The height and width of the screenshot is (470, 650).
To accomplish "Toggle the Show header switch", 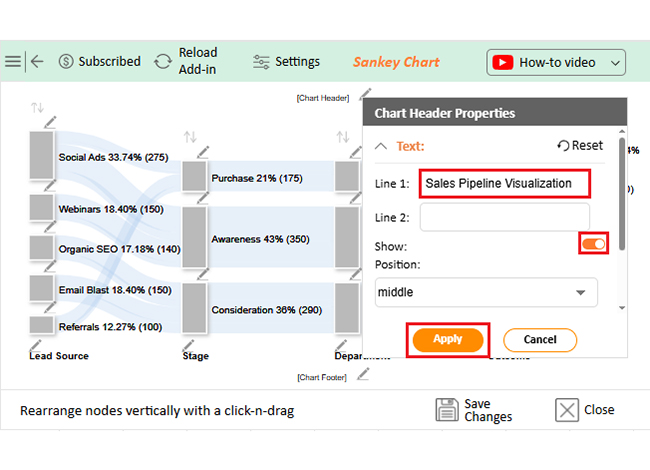I will coord(593,244).
